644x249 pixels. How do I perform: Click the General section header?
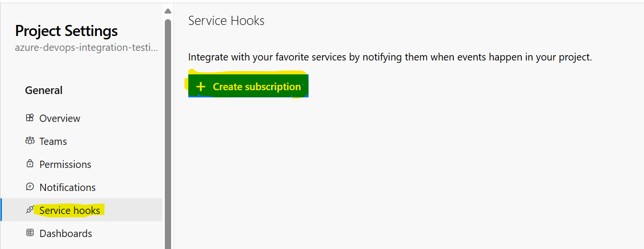pyautogui.click(x=44, y=90)
